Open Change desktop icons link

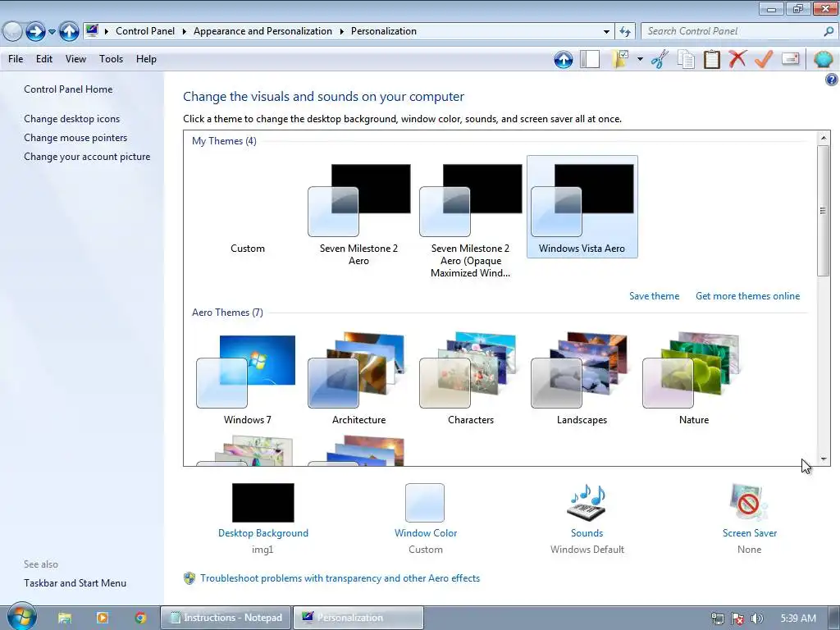[x=72, y=119]
